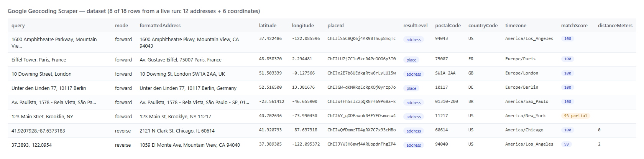
Task: Click the '99' match score badge
Action: pos(567,144)
